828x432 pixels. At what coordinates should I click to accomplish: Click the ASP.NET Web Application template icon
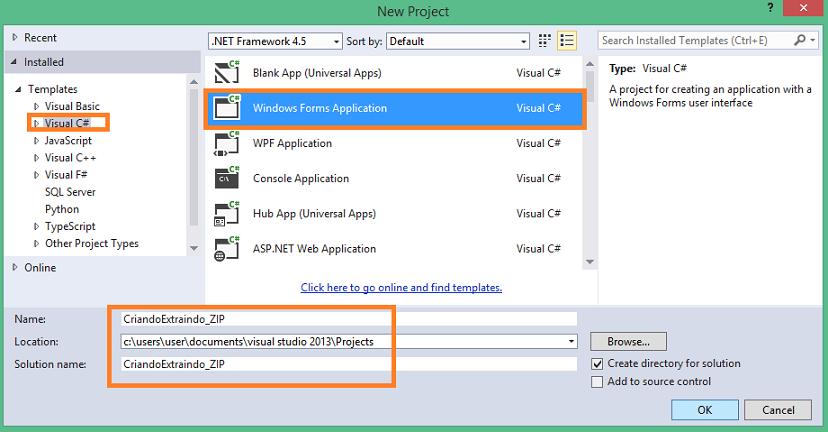[227, 249]
